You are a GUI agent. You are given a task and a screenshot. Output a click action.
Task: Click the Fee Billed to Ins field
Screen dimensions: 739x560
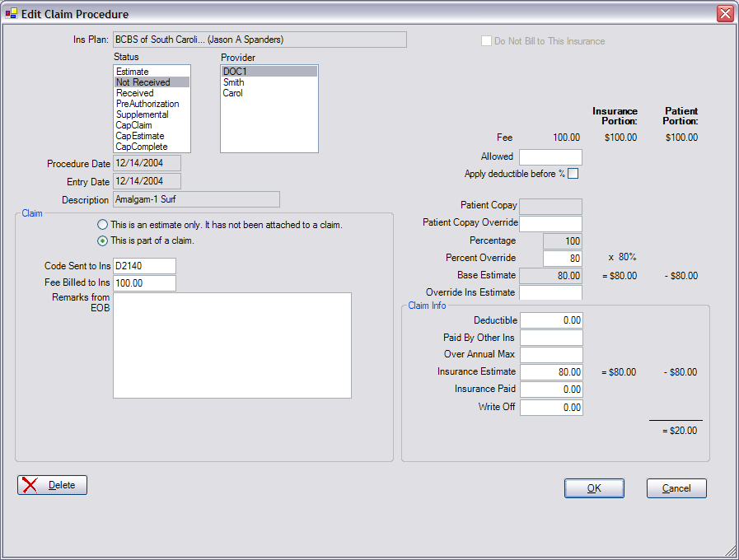point(144,283)
